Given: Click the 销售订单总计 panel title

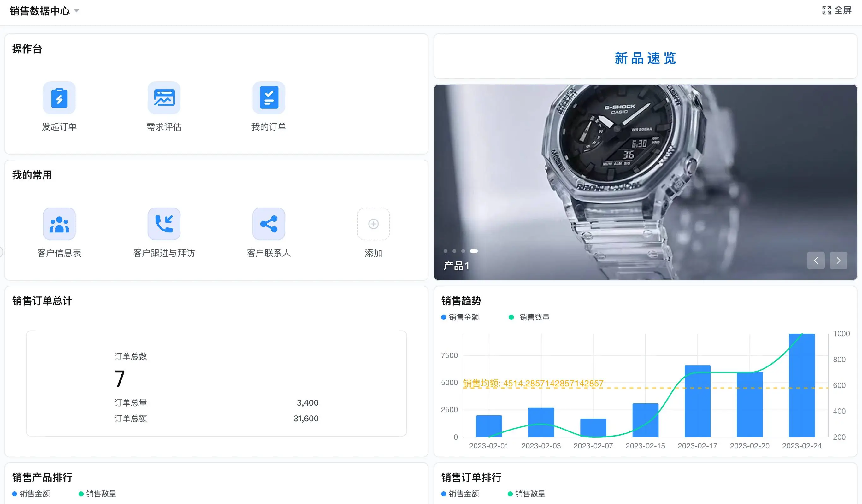Looking at the screenshot, I should (42, 301).
